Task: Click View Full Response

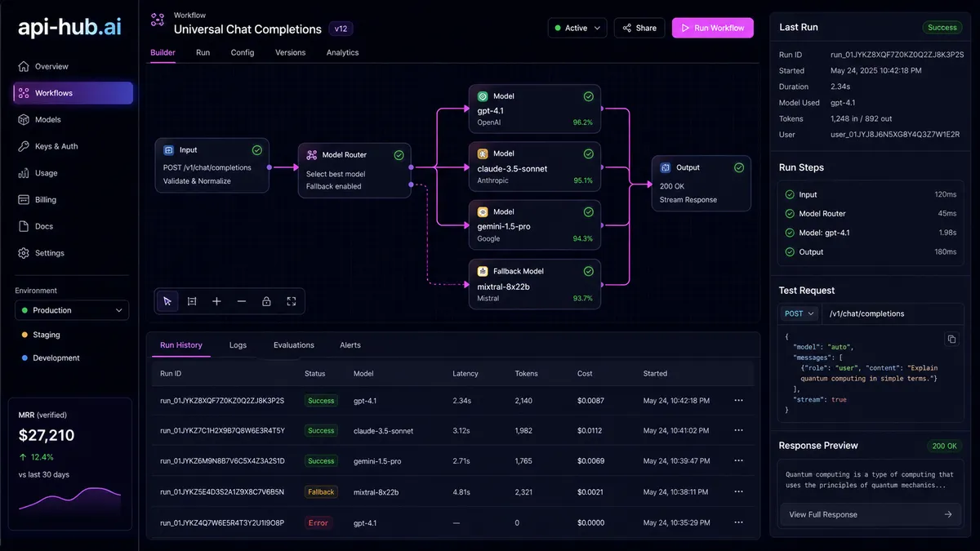Action: click(871, 514)
